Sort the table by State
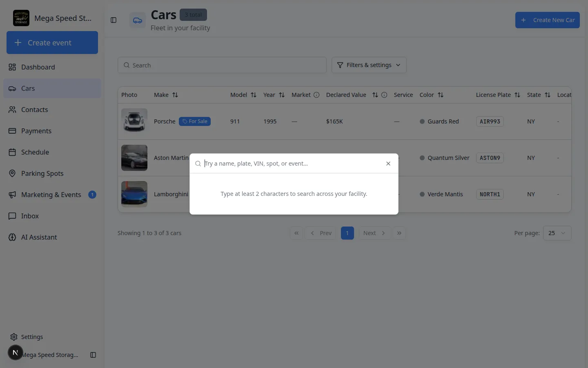 [548, 95]
